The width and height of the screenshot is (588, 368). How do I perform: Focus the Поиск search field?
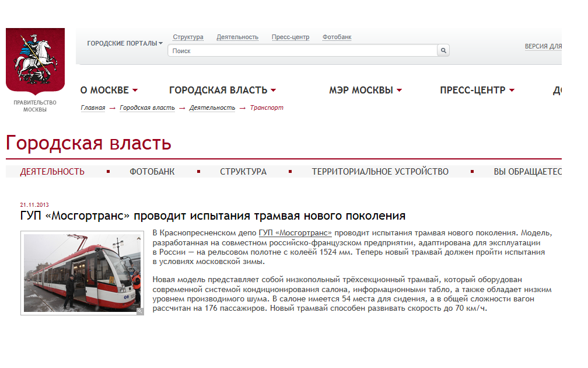(x=302, y=51)
